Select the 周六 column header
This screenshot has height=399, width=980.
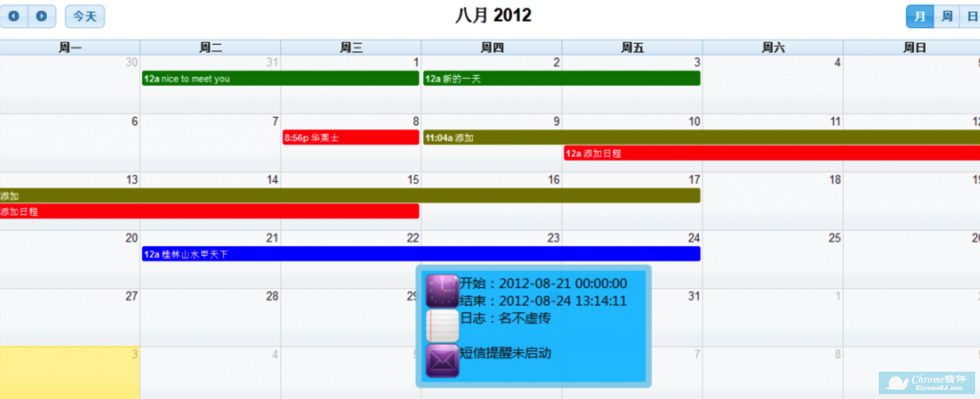[773, 47]
